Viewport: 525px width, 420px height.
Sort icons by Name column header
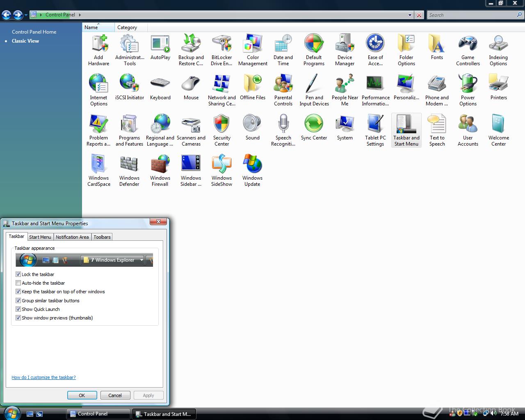pos(98,27)
